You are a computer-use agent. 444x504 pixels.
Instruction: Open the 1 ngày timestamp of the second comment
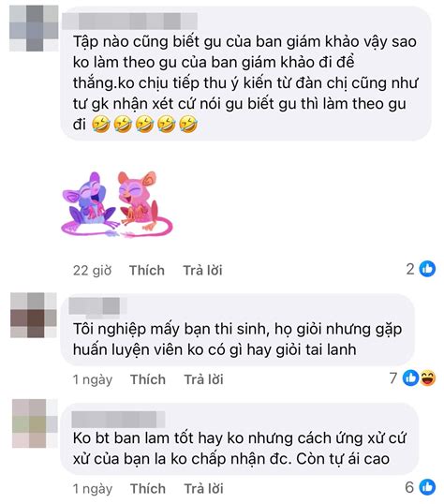tap(93, 379)
